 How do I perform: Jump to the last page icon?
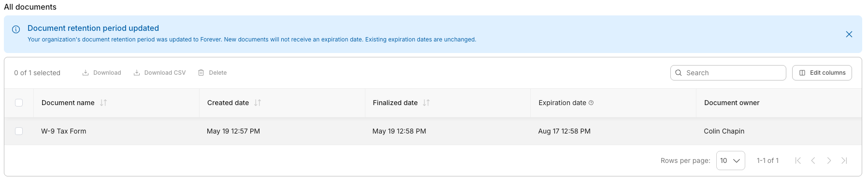tap(844, 161)
